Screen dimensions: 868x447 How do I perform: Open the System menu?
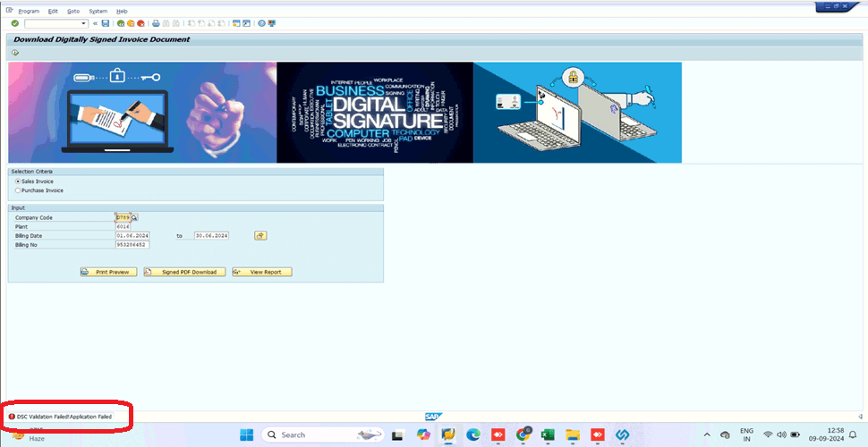pos(98,11)
